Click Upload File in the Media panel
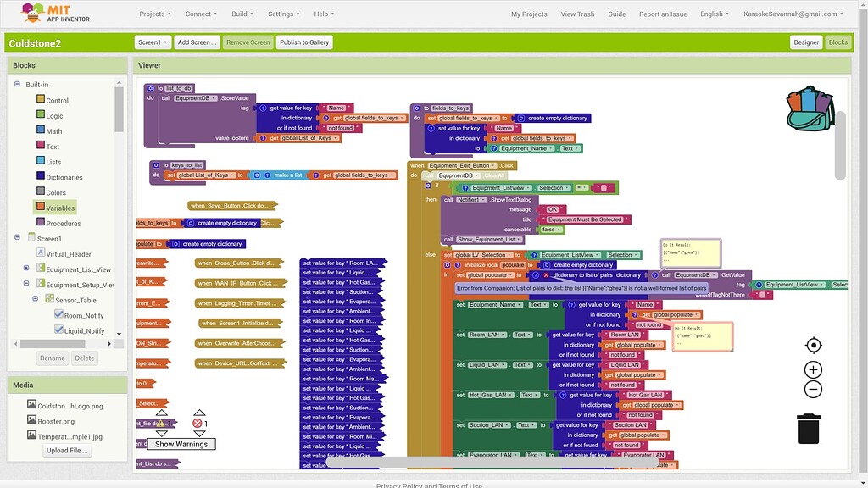 click(x=67, y=450)
